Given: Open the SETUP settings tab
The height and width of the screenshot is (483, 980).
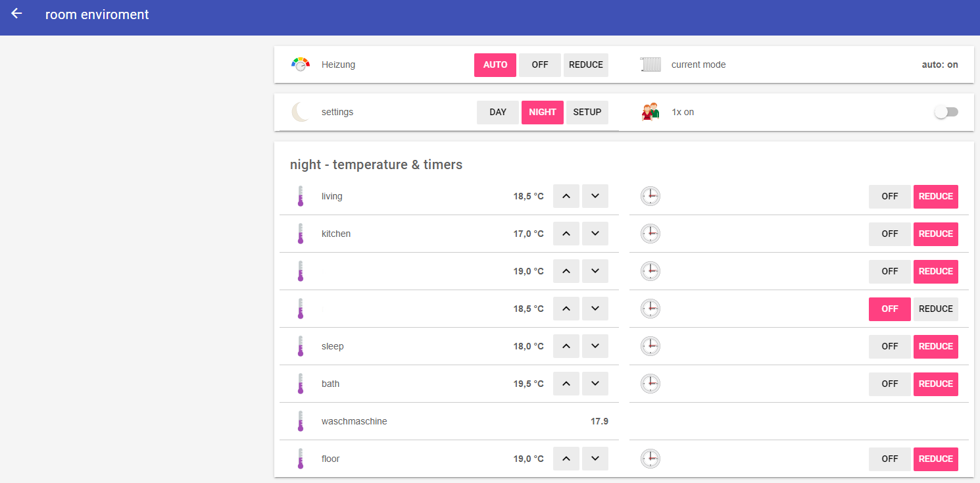Looking at the screenshot, I should coord(587,112).
